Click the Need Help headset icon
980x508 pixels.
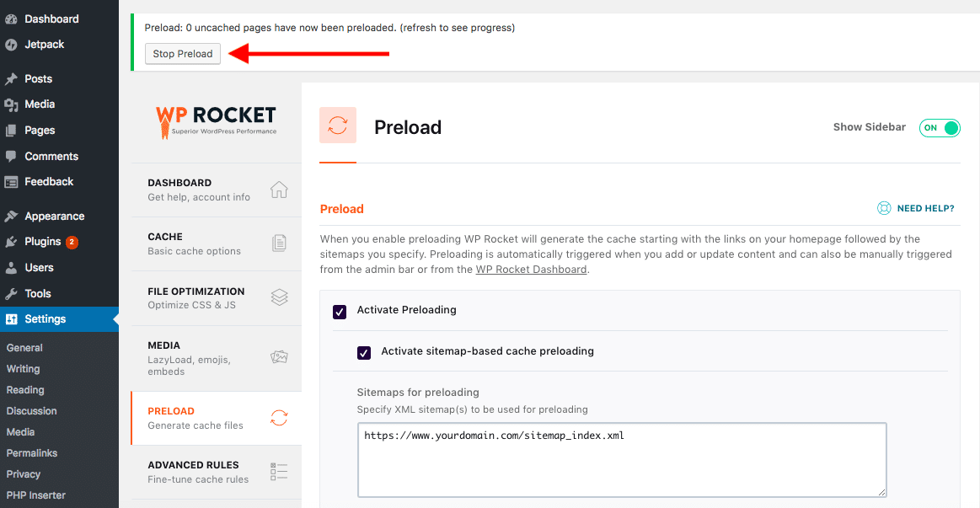click(883, 207)
